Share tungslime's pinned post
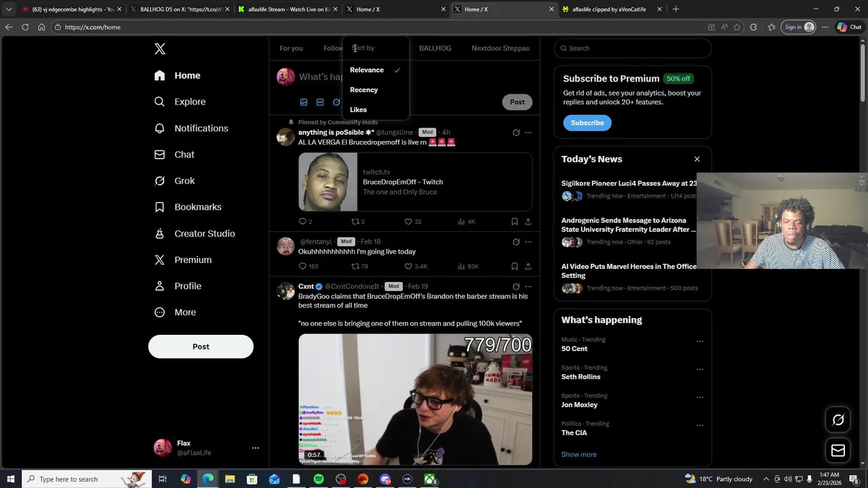This screenshot has height=488, width=868. pyautogui.click(x=528, y=222)
